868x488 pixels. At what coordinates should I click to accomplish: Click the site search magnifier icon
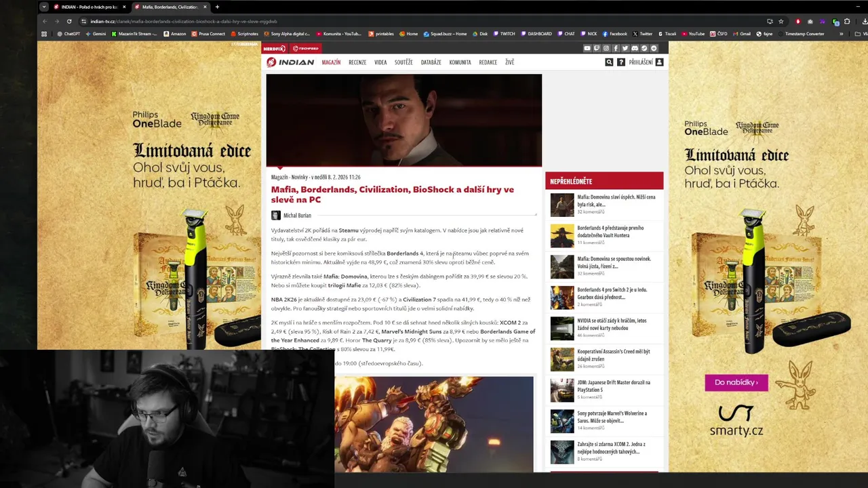point(609,62)
